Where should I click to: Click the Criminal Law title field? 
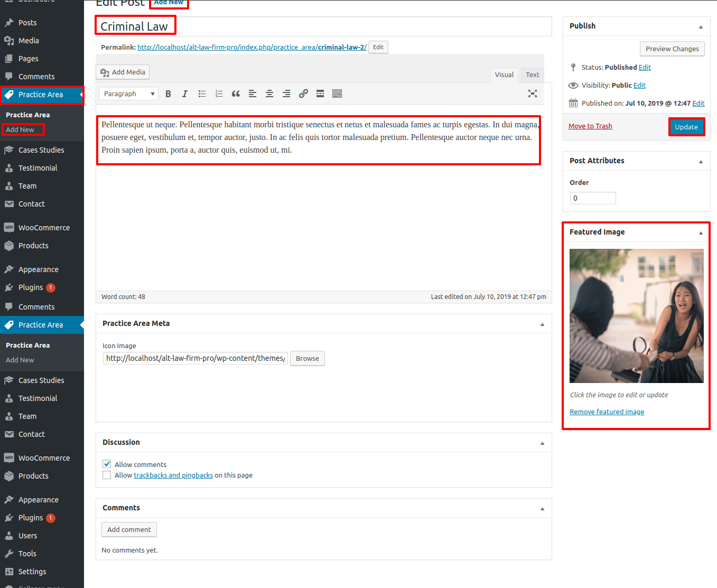(x=324, y=26)
